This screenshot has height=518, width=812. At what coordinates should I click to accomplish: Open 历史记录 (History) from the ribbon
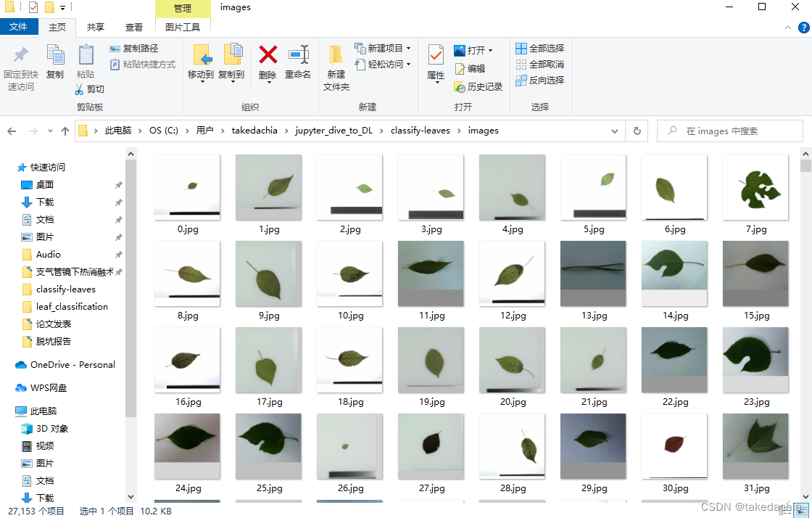(x=478, y=86)
